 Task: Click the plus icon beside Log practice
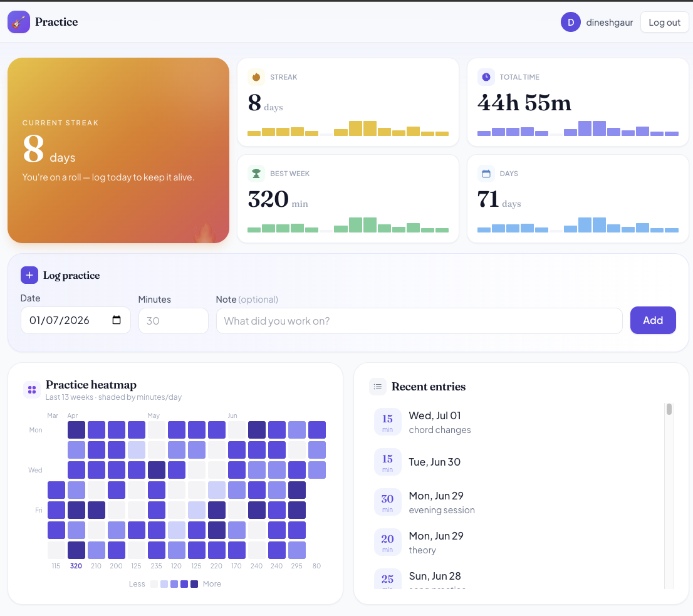29,275
